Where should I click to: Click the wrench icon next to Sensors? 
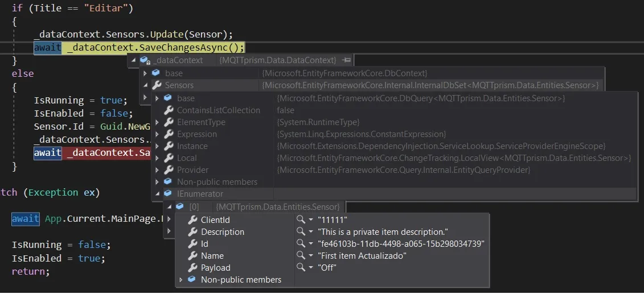coord(157,85)
